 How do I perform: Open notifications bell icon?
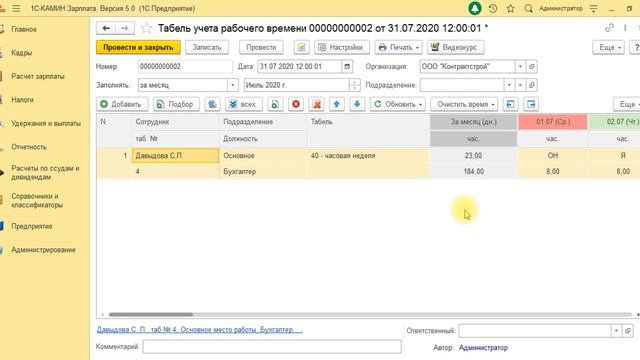click(475, 8)
